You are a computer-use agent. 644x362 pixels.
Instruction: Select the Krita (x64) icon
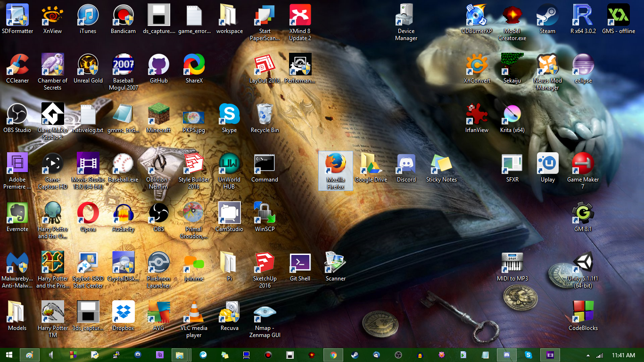click(512, 115)
